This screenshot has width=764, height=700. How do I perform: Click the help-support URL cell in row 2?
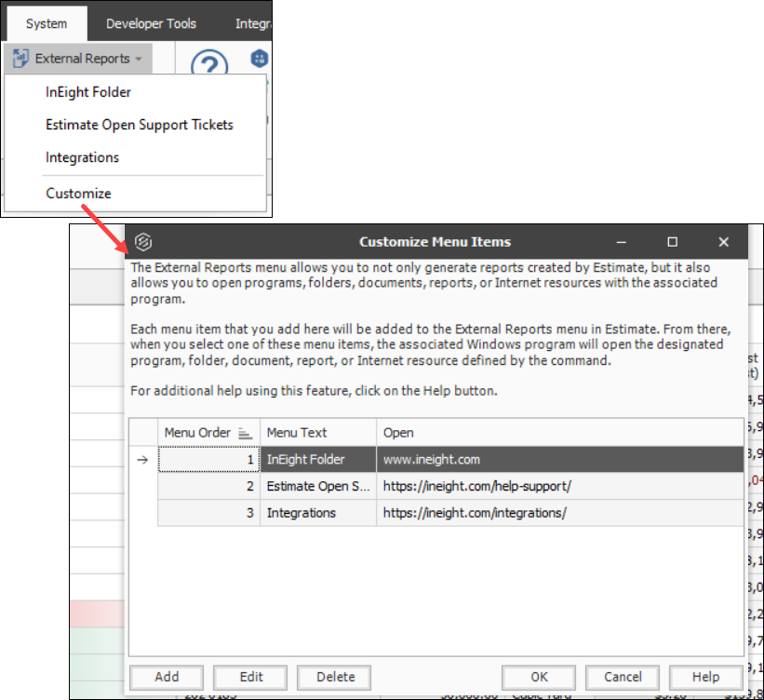point(476,487)
